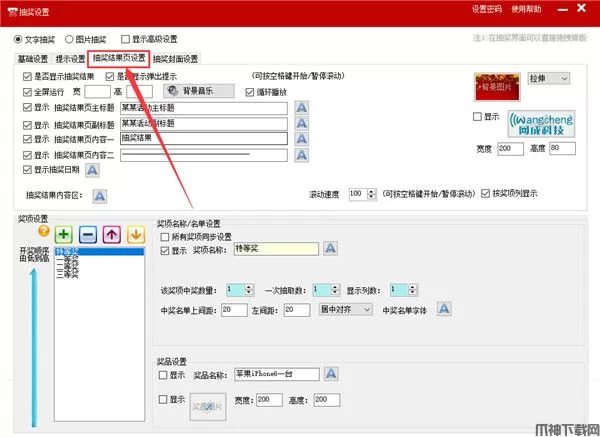Open font settings for 抽奖结果页内容二
Viewport: 600px width, 437px height.
pos(302,155)
